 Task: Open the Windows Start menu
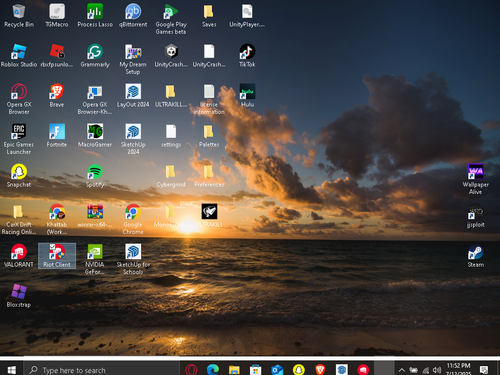tap(12, 370)
